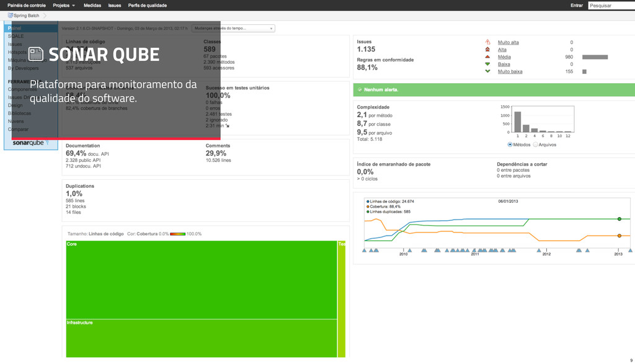Open Painéis de controle in top bar
The height and width of the screenshot is (364, 635).
click(26, 5)
